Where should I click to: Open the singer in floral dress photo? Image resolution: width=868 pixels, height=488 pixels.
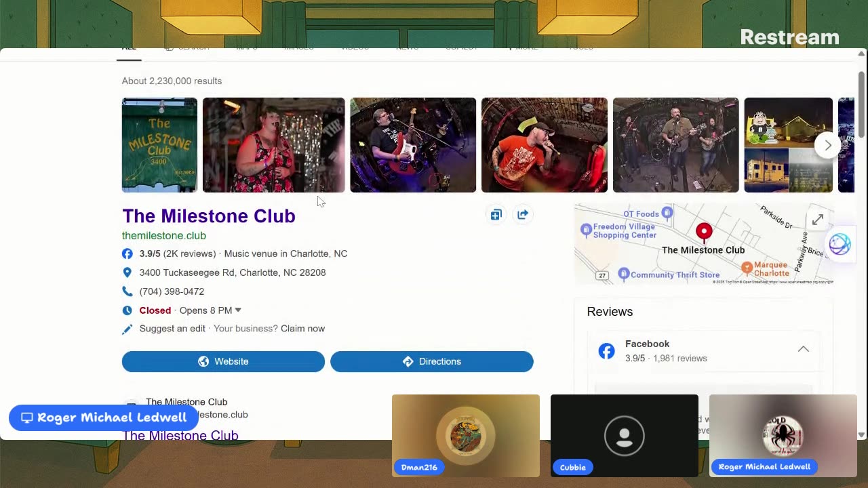[273, 145]
